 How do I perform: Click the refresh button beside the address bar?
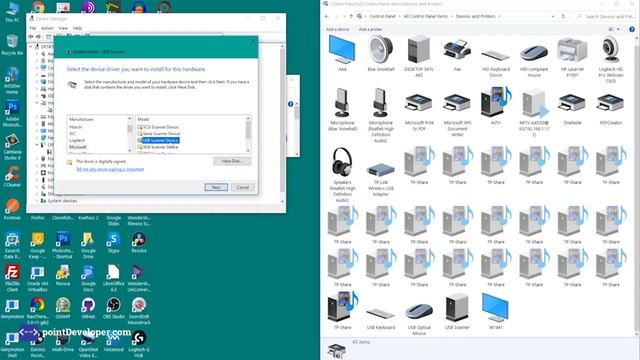click(563, 16)
